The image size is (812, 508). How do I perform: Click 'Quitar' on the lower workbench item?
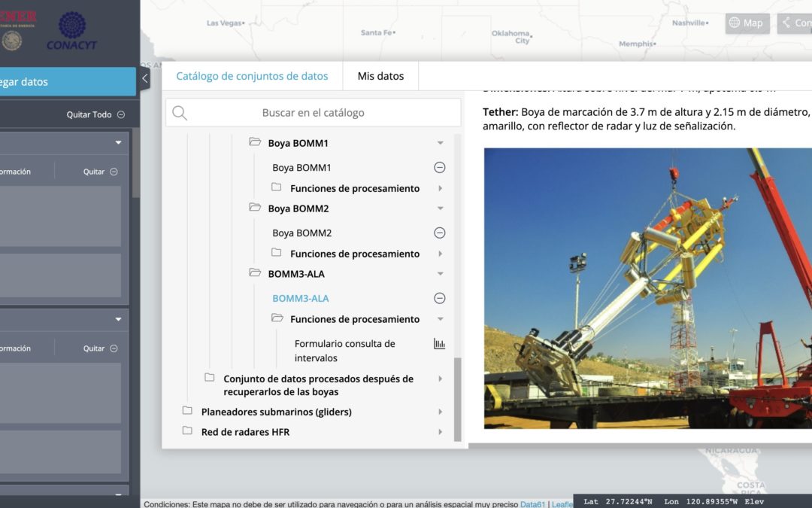pos(101,348)
